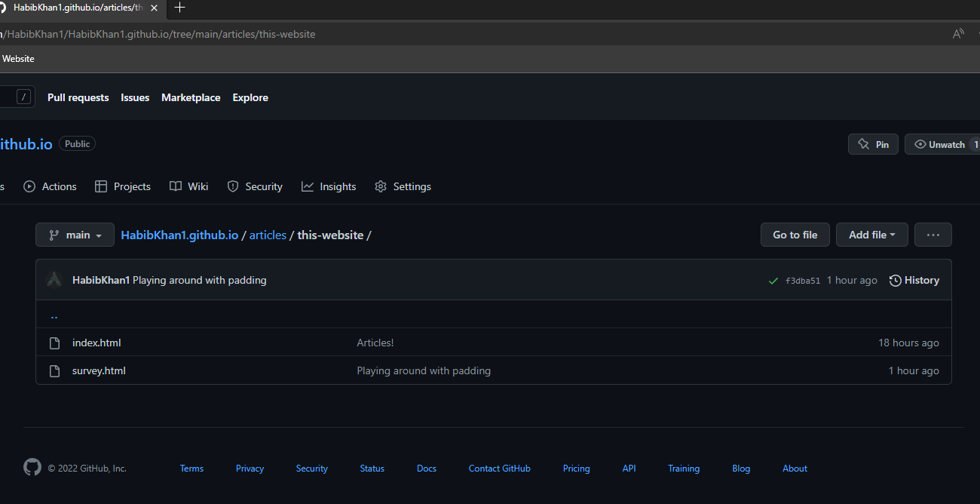This screenshot has width=980, height=504.
Task: Click the '1 hour ago' timestamp beside f3dba51
Action: [x=852, y=280]
